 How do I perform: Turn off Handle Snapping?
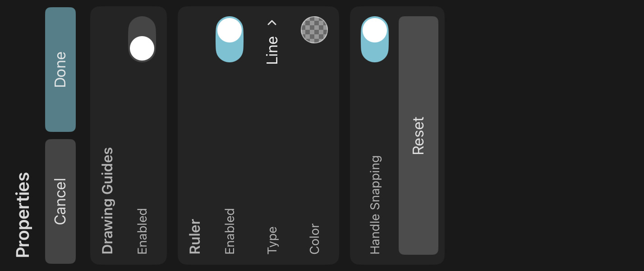(375, 39)
